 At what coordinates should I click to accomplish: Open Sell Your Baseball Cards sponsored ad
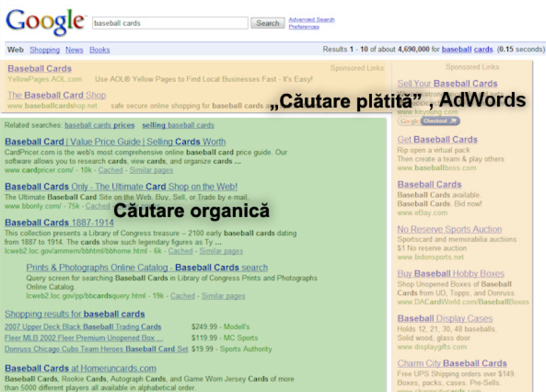click(448, 84)
